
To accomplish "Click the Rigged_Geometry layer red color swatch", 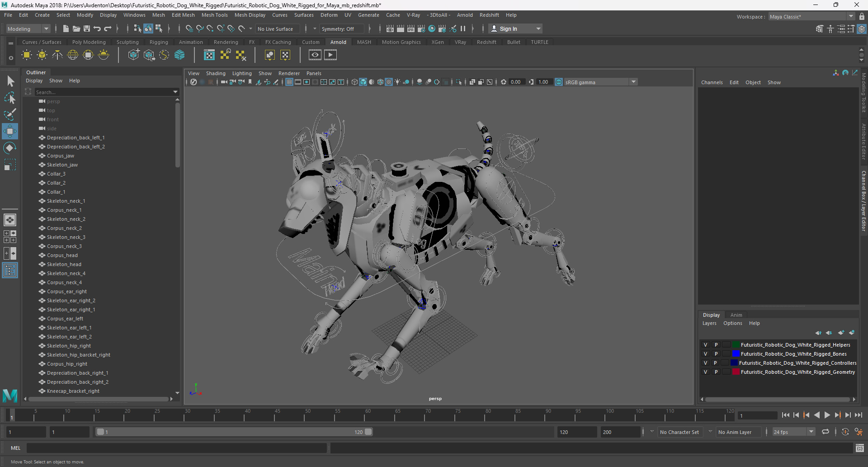I will (x=736, y=372).
